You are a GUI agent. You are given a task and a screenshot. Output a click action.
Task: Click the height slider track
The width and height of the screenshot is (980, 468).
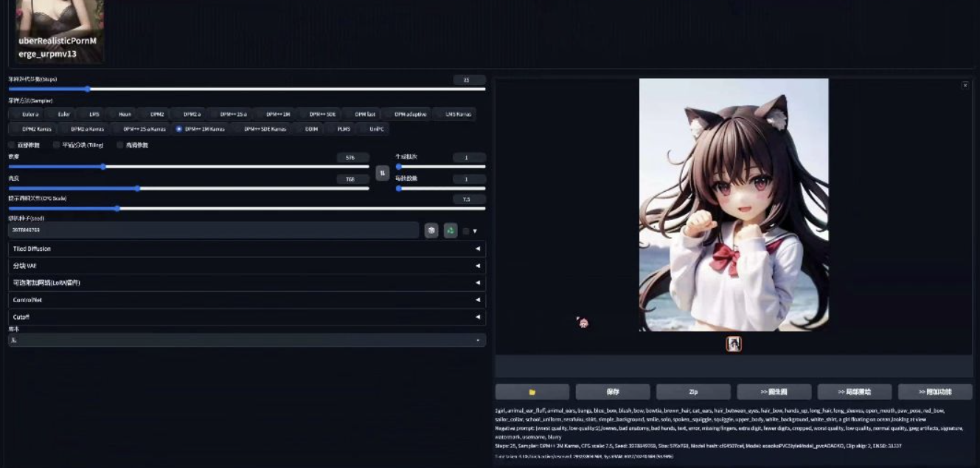[x=188, y=188]
